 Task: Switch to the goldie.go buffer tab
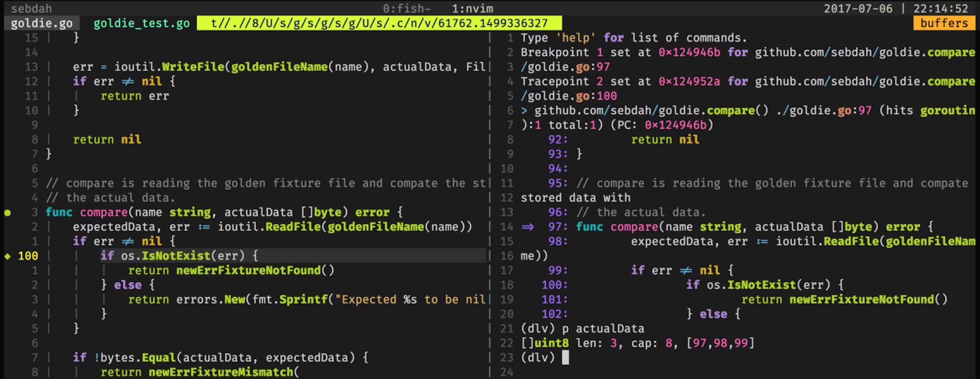41,23
